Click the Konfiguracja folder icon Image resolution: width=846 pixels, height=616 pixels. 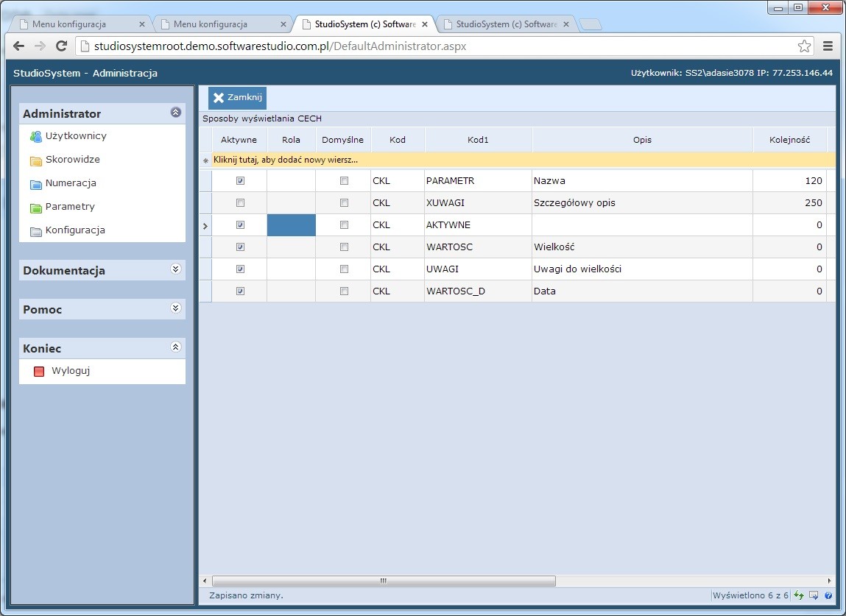click(35, 231)
